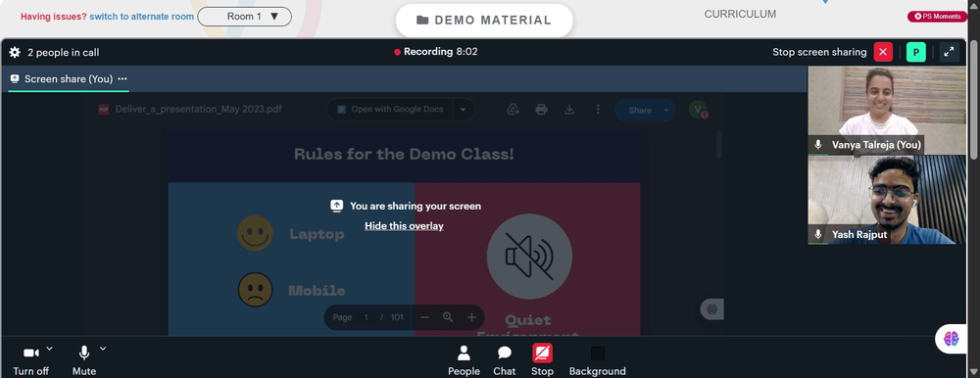This screenshot has width=980, height=378.
Task: Click the green P participant avatar
Action: tap(915, 52)
